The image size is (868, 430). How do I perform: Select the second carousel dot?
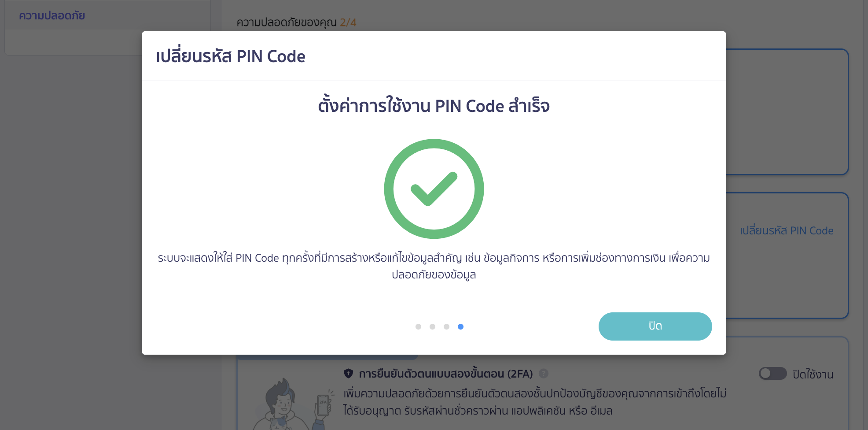coord(432,326)
